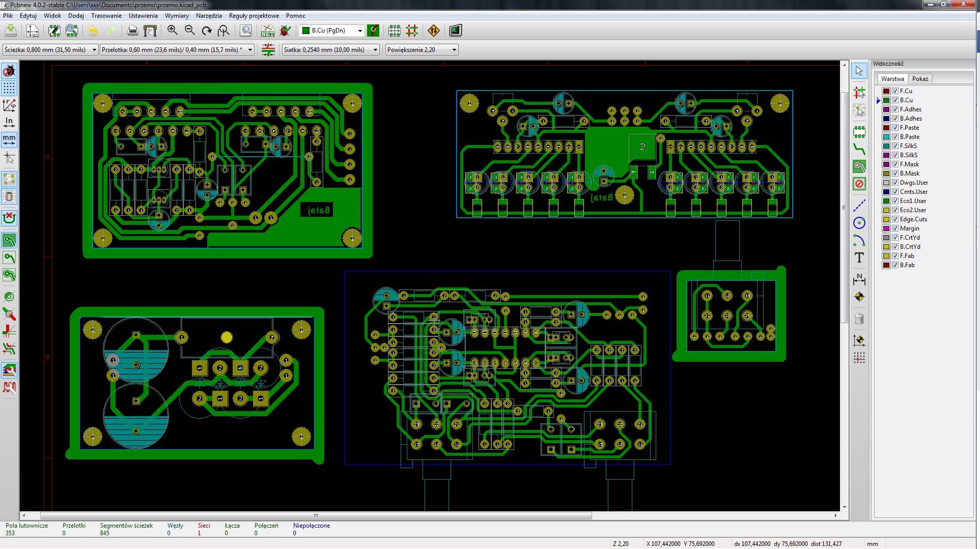Open the active layer B.Cu dropdown

pyautogui.click(x=331, y=31)
